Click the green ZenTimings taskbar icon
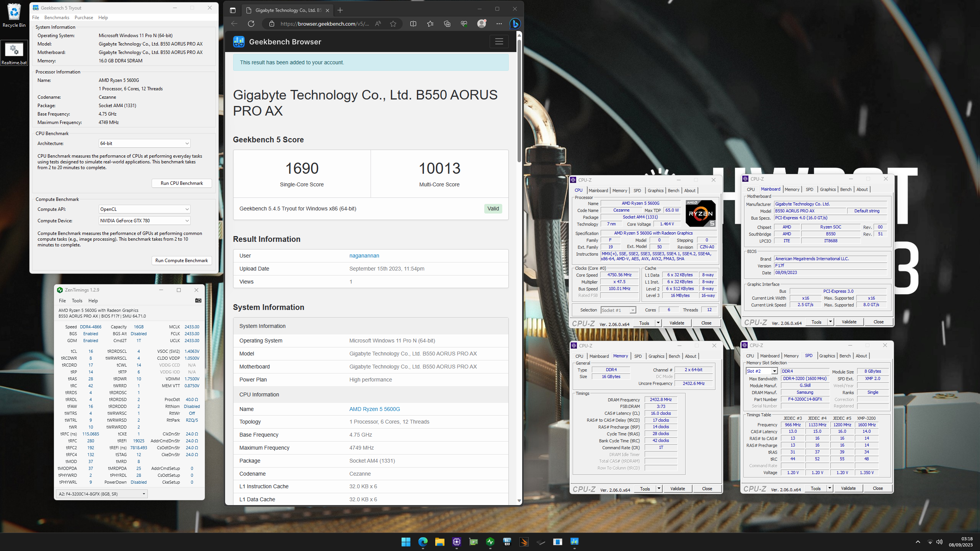The width and height of the screenshot is (980, 551). point(490,542)
